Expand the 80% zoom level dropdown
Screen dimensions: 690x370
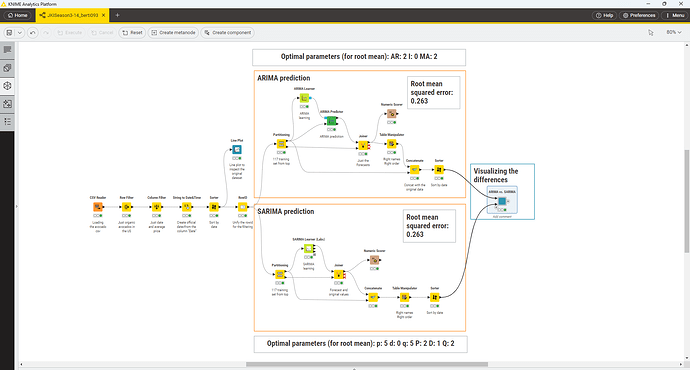click(674, 32)
